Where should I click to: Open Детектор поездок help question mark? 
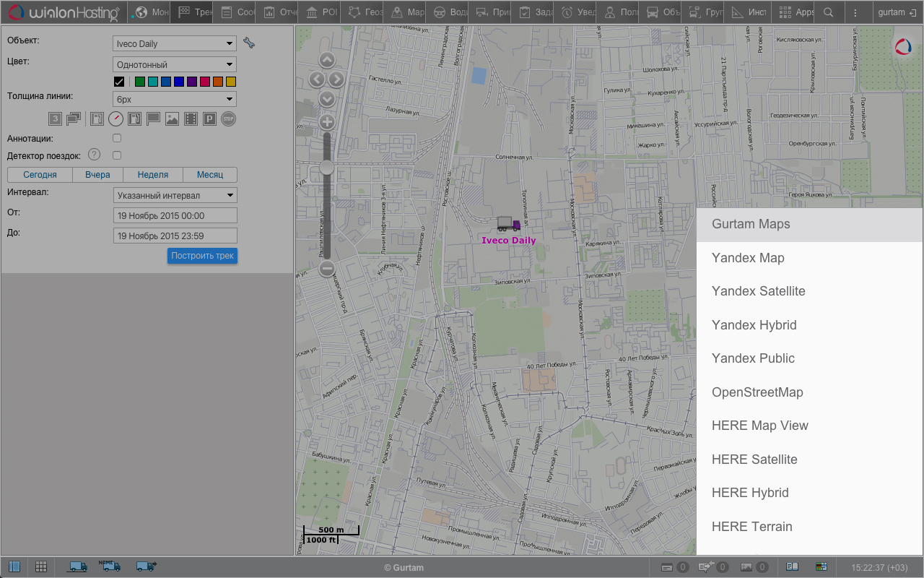(94, 155)
